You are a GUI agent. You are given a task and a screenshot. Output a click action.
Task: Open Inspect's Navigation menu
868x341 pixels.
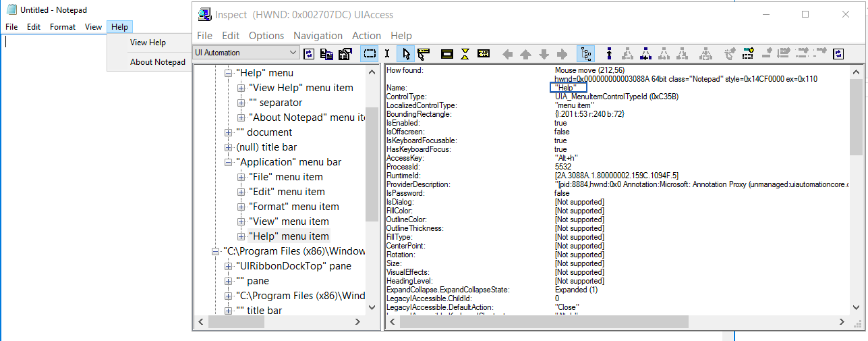coord(318,36)
